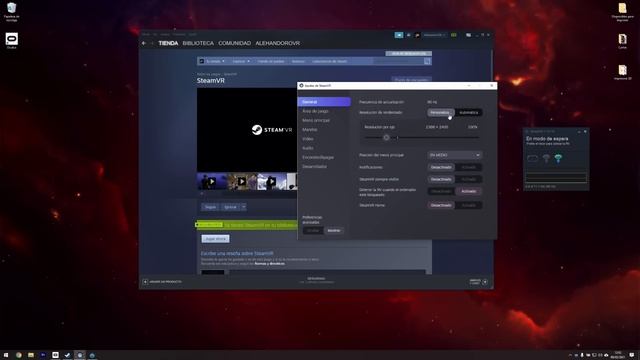This screenshot has width=640, height=360.
Task: Click the magnifier search icon in the Steam store
Action: click(x=427, y=61)
